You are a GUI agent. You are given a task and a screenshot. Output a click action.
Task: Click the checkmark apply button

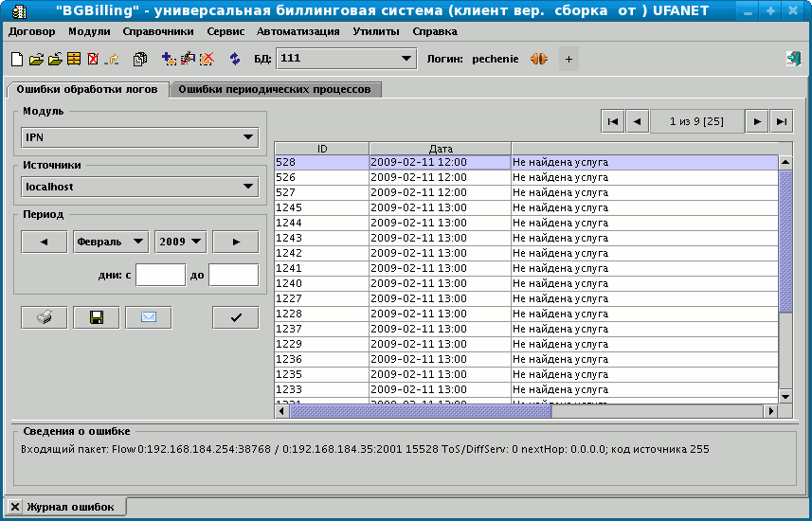235,317
